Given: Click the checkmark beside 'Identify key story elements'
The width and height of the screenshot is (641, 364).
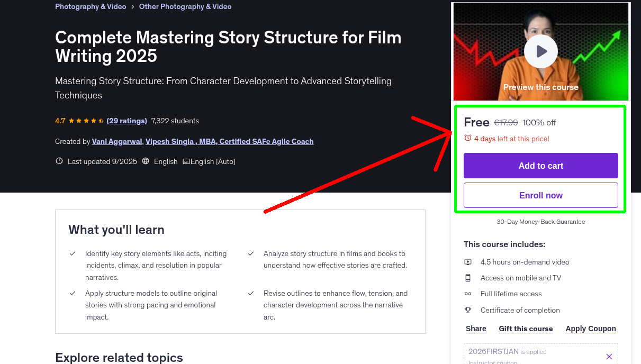Looking at the screenshot, I should click(x=73, y=253).
